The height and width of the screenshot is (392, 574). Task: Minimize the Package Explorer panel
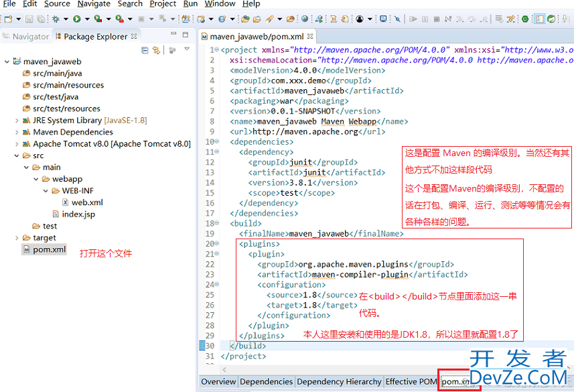click(173, 34)
